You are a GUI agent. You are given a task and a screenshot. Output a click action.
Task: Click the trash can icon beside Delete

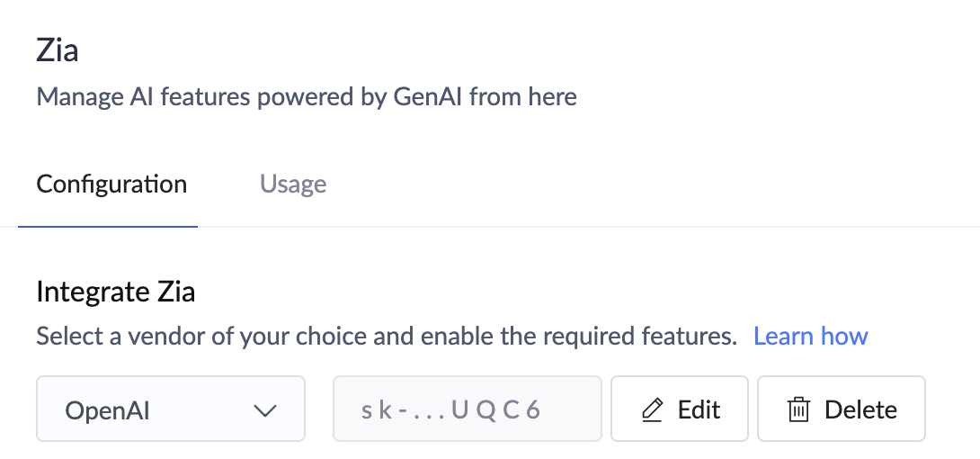[x=797, y=410]
